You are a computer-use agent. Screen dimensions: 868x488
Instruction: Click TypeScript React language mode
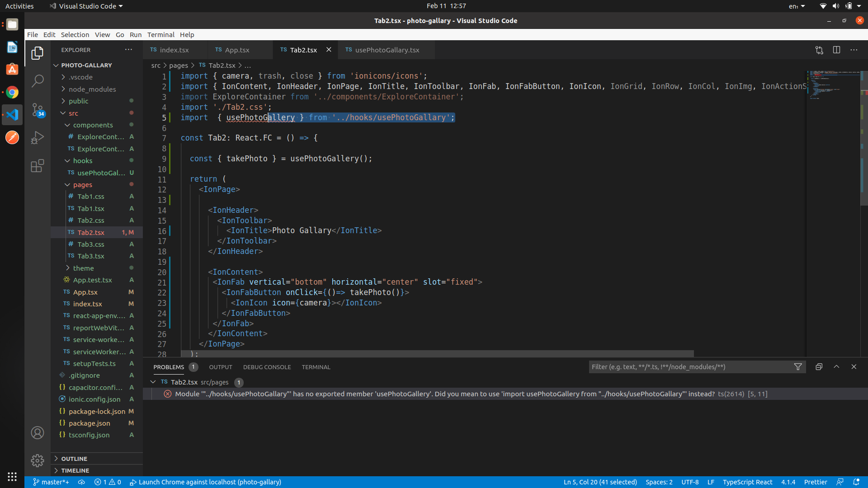pos(747,482)
